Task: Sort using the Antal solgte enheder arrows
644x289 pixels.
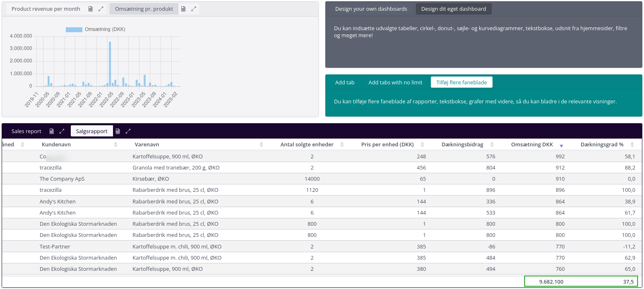Action: pos(342,145)
